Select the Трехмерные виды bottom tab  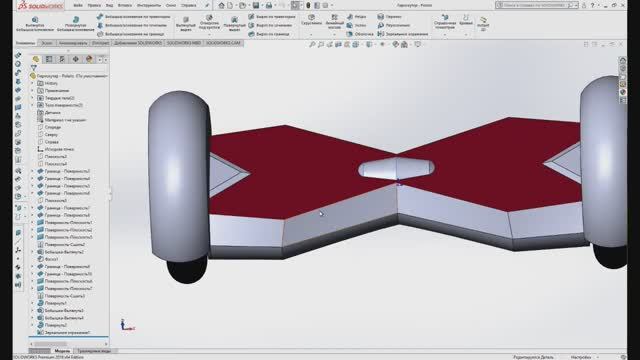pyautogui.click(x=94, y=351)
